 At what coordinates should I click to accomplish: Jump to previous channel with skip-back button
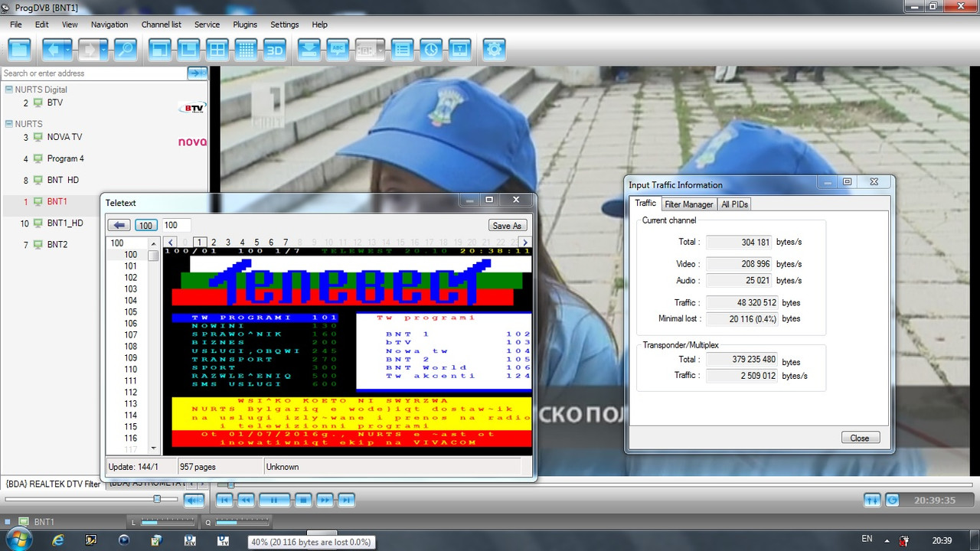pyautogui.click(x=224, y=500)
